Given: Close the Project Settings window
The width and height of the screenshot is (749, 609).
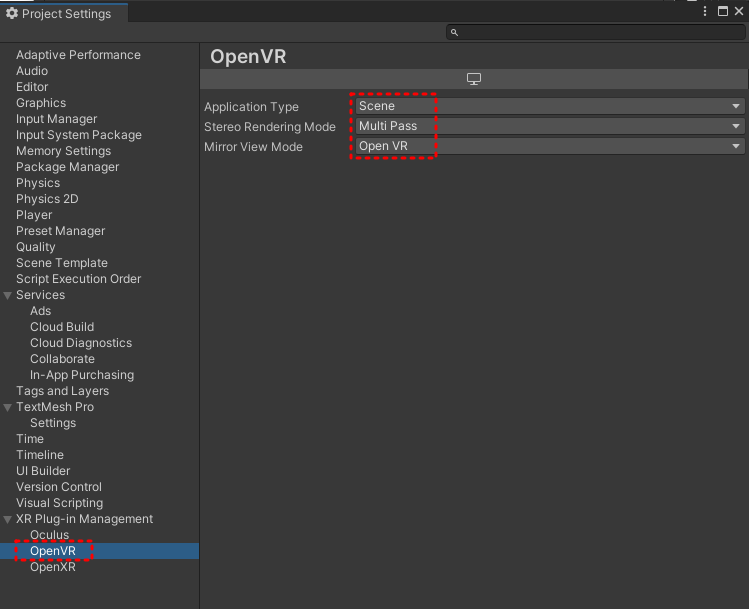Looking at the screenshot, I should click(739, 11).
